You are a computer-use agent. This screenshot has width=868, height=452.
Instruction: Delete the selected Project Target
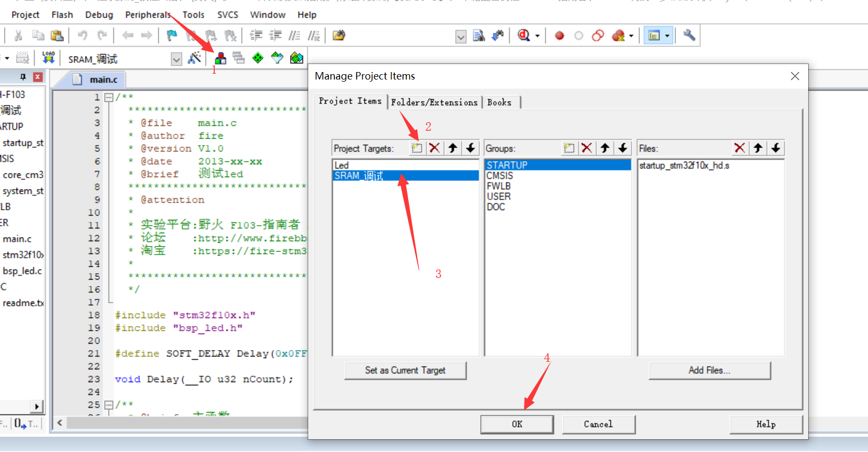[435, 148]
